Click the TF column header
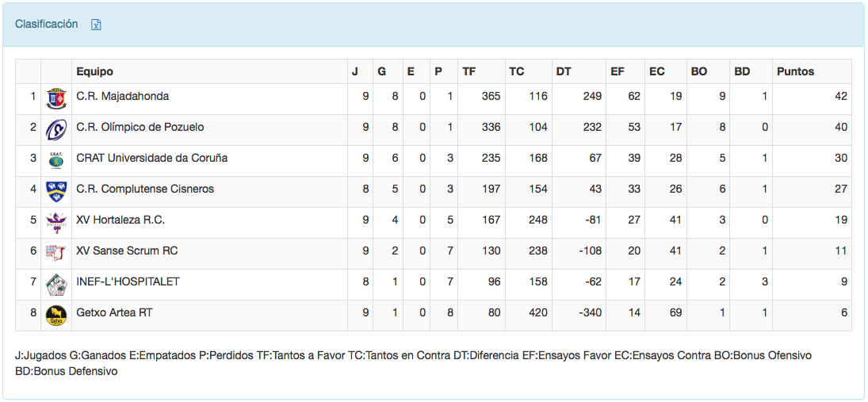 [469, 71]
